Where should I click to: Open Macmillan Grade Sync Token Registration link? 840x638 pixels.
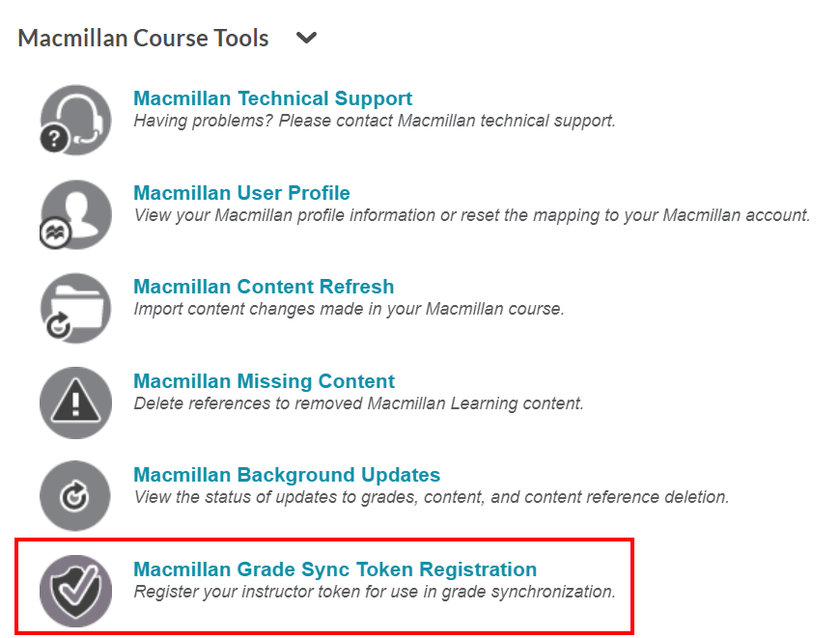333,569
